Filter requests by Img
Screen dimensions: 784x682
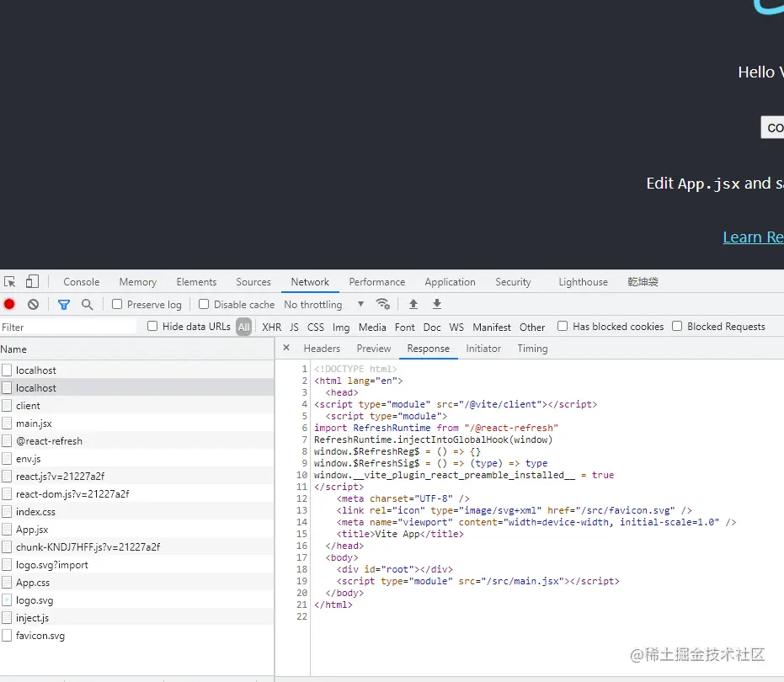click(x=341, y=327)
